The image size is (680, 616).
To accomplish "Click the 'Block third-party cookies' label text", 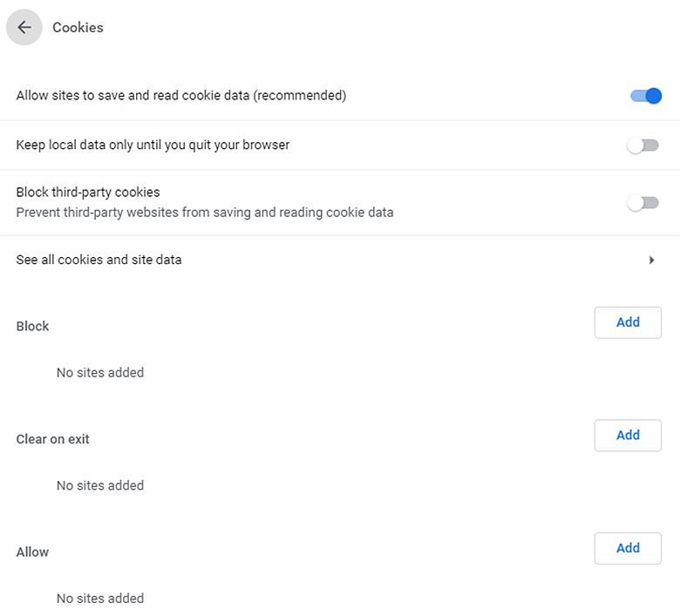I will pyautogui.click(x=88, y=193).
